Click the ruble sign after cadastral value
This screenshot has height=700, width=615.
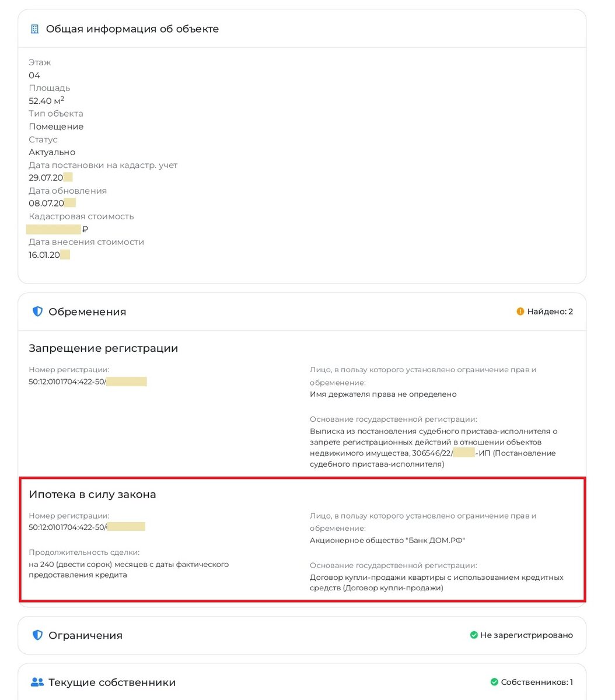(85, 229)
